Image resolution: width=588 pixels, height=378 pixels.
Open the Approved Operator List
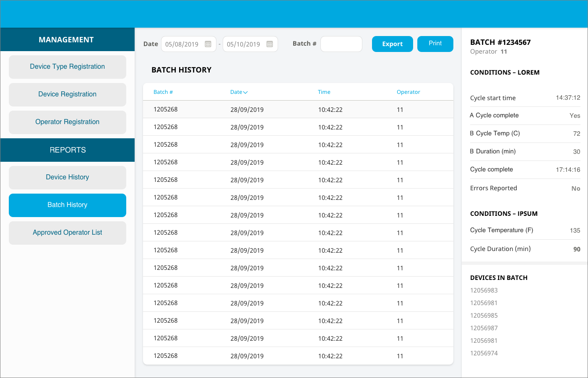click(67, 233)
